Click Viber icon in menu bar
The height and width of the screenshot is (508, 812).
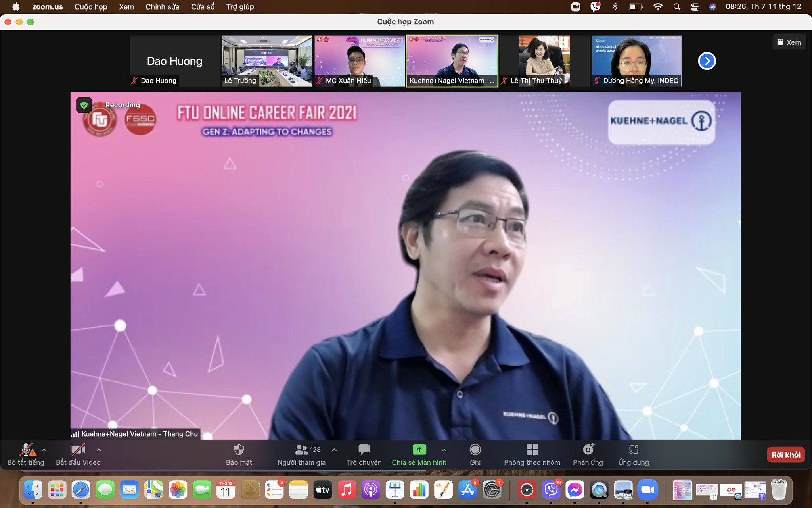click(595, 7)
